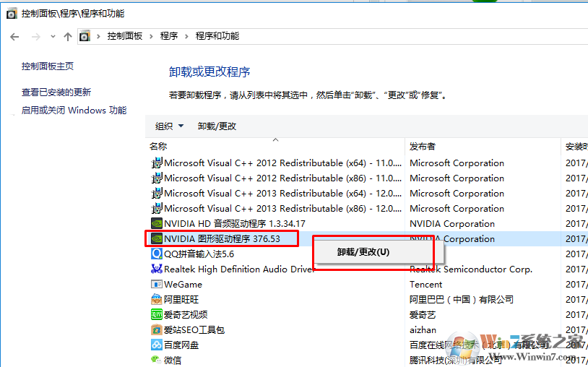Click publisher Realtek Semiconductor Corp.
The width and height of the screenshot is (588, 367).
(471, 269)
